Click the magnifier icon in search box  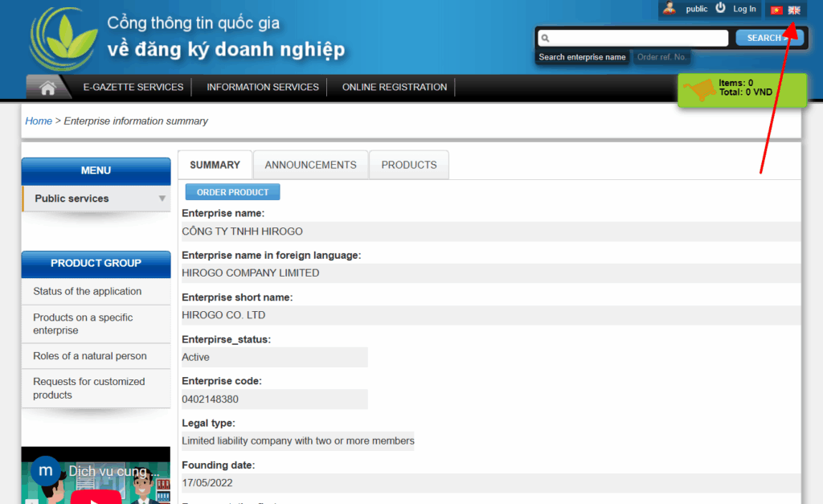click(x=546, y=38)
